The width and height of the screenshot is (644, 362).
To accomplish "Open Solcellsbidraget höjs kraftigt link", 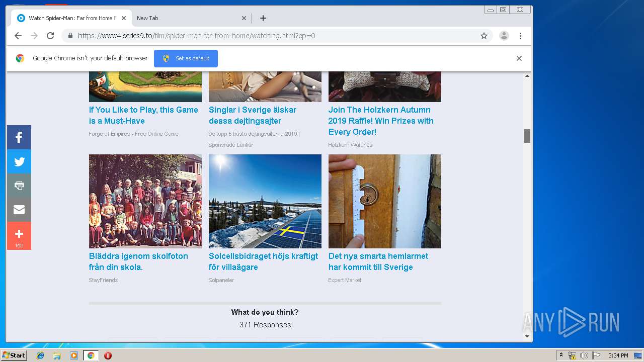I will pyautogui.click(x=264, y=261).
